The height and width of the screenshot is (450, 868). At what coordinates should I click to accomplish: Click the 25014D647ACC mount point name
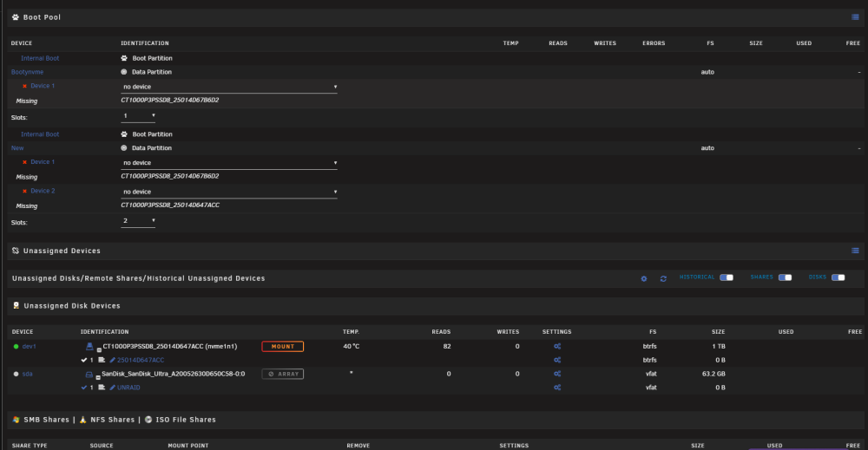pos(141,360)
